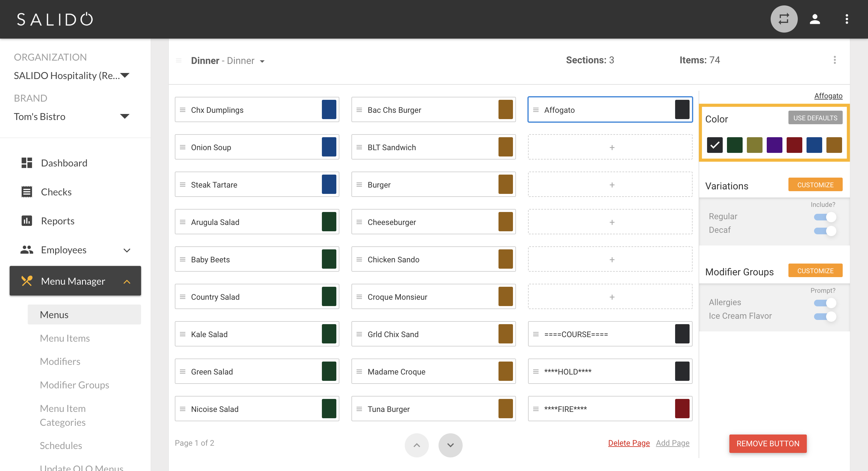Grab the drag handle of Chx Dumplings
Screen dimensions: 868x471
click(183, 110)
